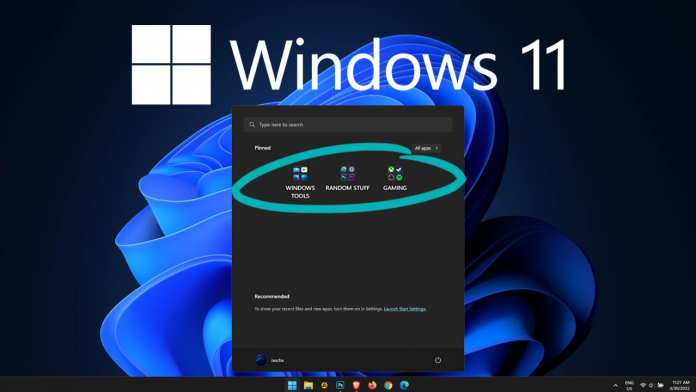Open Google Chrome from the taskbar
This screenshot has width=696, height=392.
388,385
